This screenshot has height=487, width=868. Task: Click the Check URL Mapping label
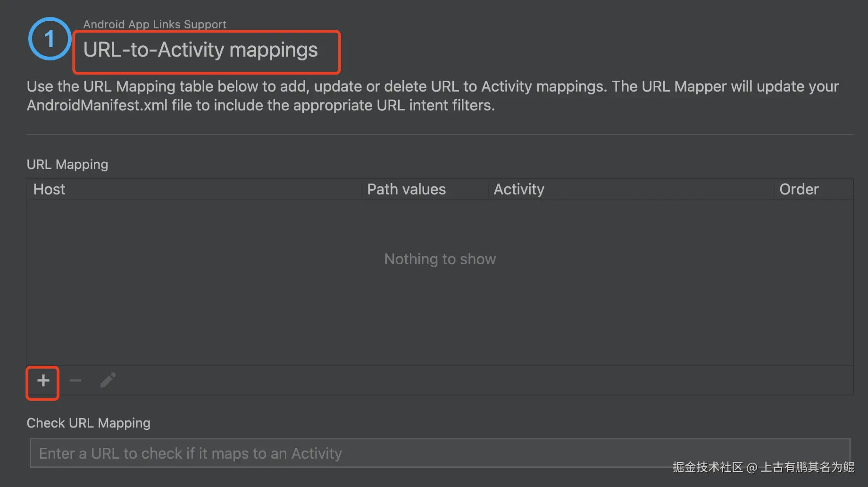pyautogui.click(x=88, y=423)
